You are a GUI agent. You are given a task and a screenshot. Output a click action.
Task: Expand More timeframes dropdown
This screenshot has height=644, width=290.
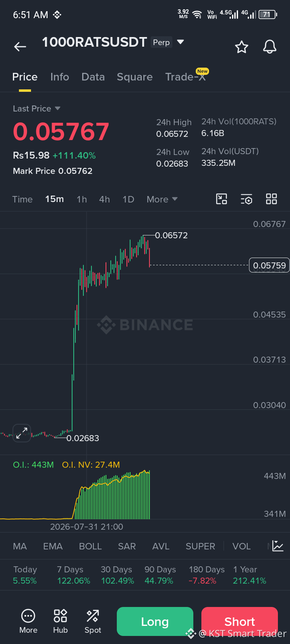162,199
